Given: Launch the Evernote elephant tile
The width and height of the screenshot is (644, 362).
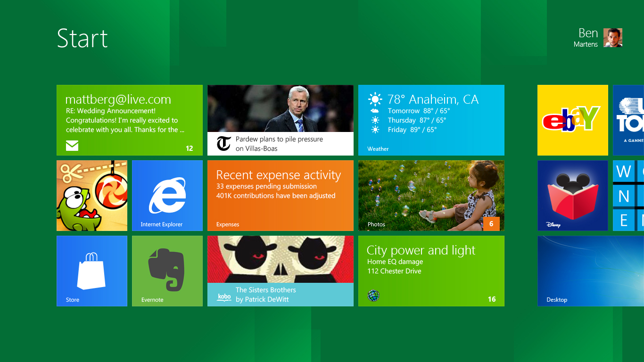Looking at the screenshot, I should pyautogui.click(x=167, y=271).
